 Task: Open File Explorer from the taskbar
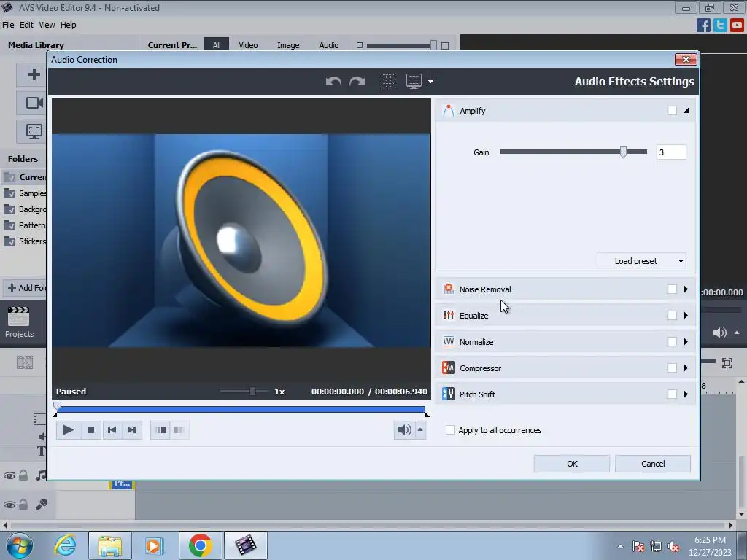[x=110, y=545]
